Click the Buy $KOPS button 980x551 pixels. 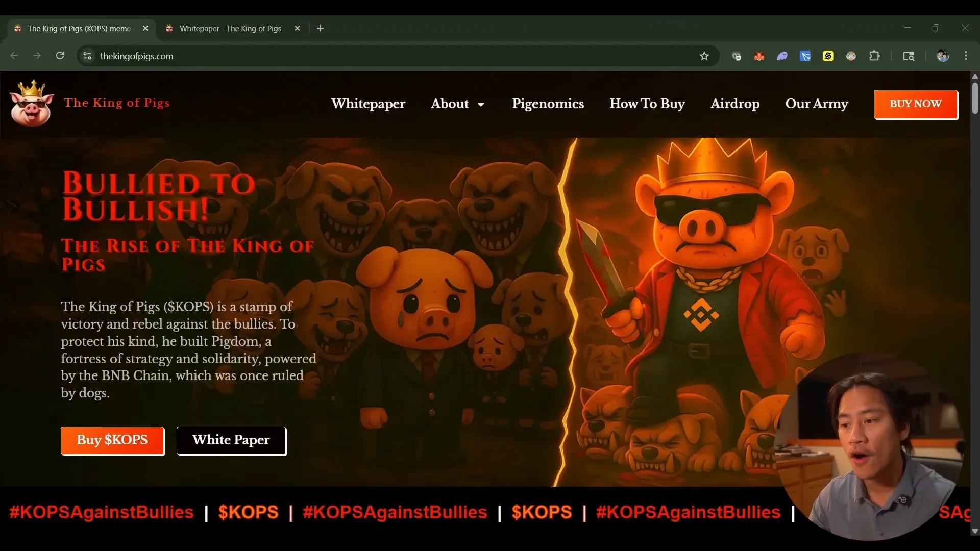[112, 440]
